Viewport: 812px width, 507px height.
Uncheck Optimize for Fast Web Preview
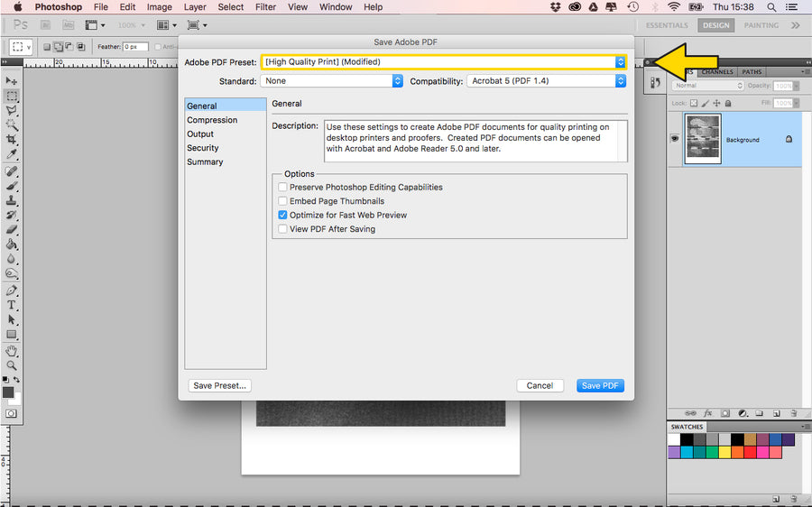(283, 216)
